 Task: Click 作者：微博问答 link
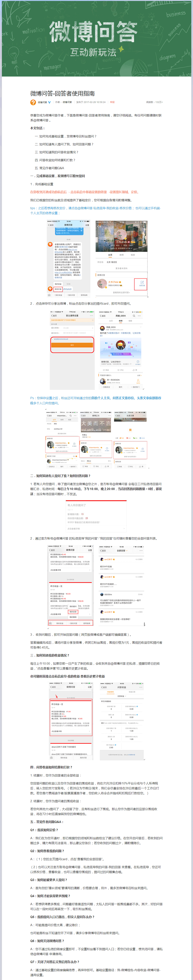[x=63, y=102]
